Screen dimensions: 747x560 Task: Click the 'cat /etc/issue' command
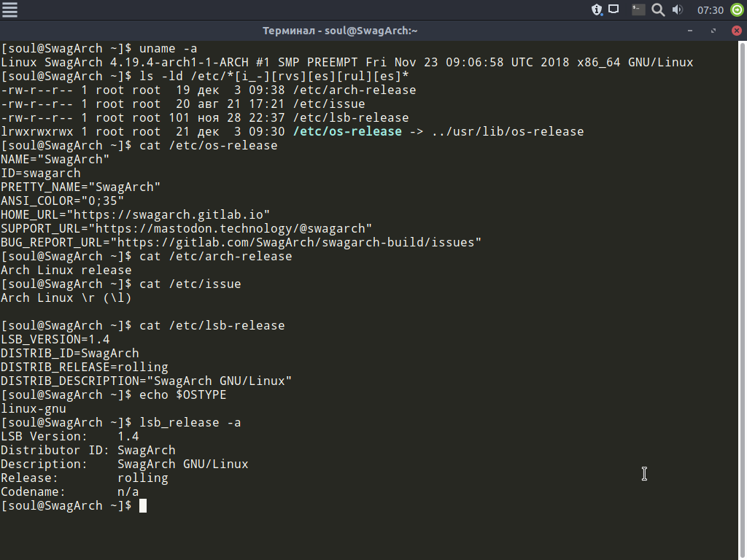point(190,284)
